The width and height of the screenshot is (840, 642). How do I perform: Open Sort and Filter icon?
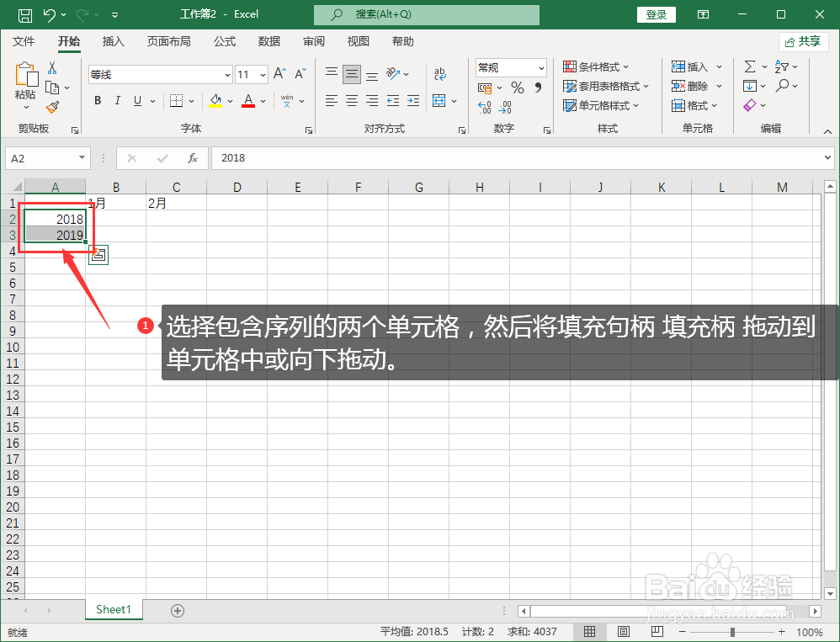(782, 66)
